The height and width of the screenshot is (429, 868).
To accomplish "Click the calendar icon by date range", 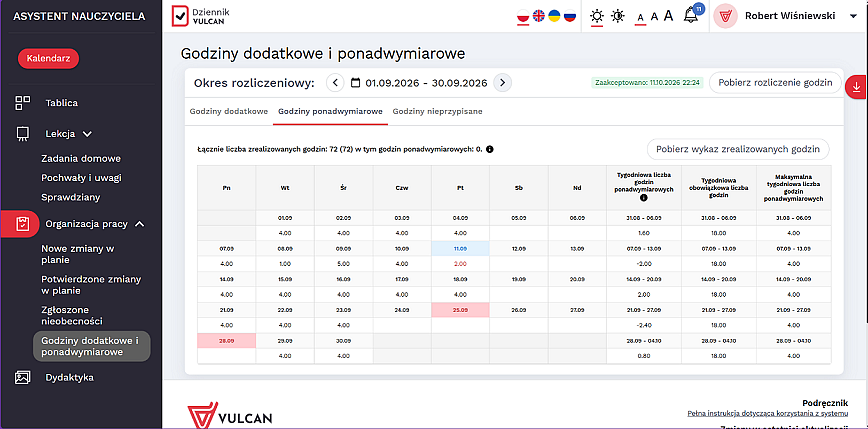I will (x=355, y=83).
